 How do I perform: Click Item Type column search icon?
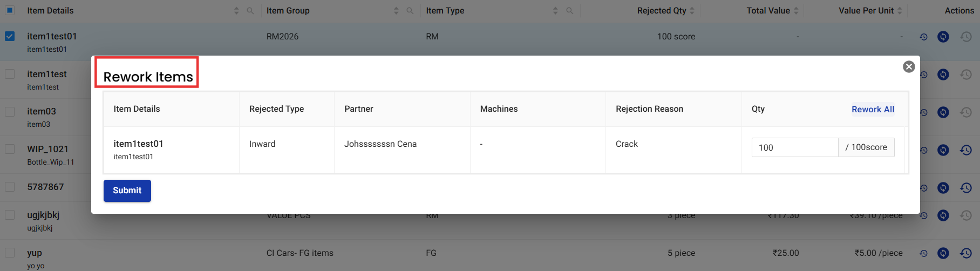point(569,11)
